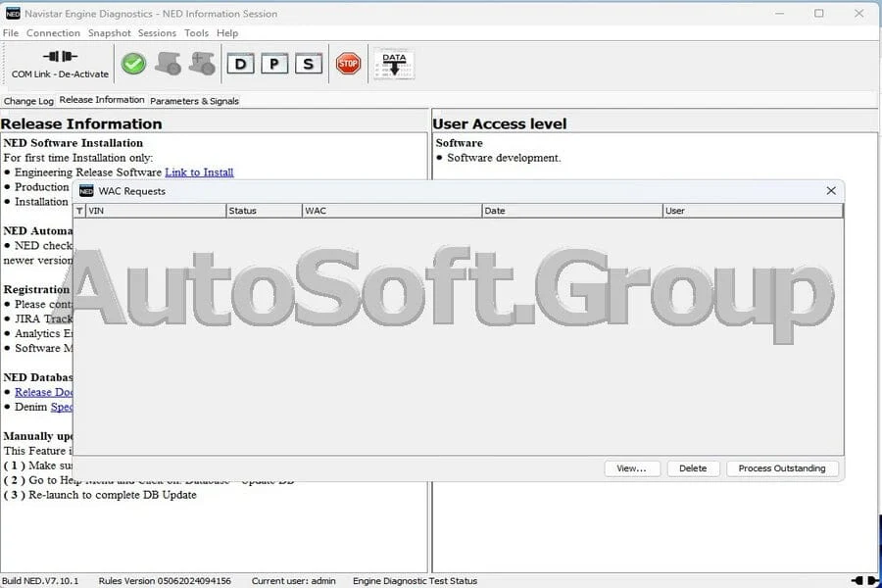
Task: Minimize the Navistar Engine Diagnostics window
Action: (x=780, y=13)
